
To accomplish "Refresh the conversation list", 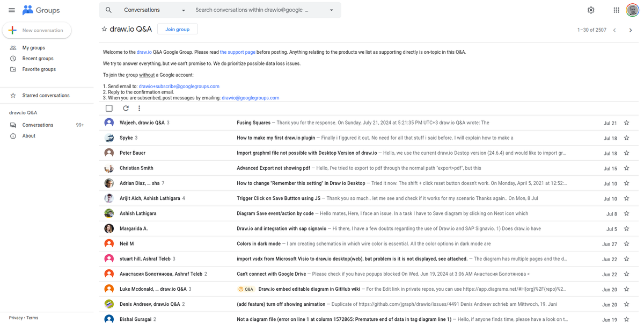I will (126, 108).
